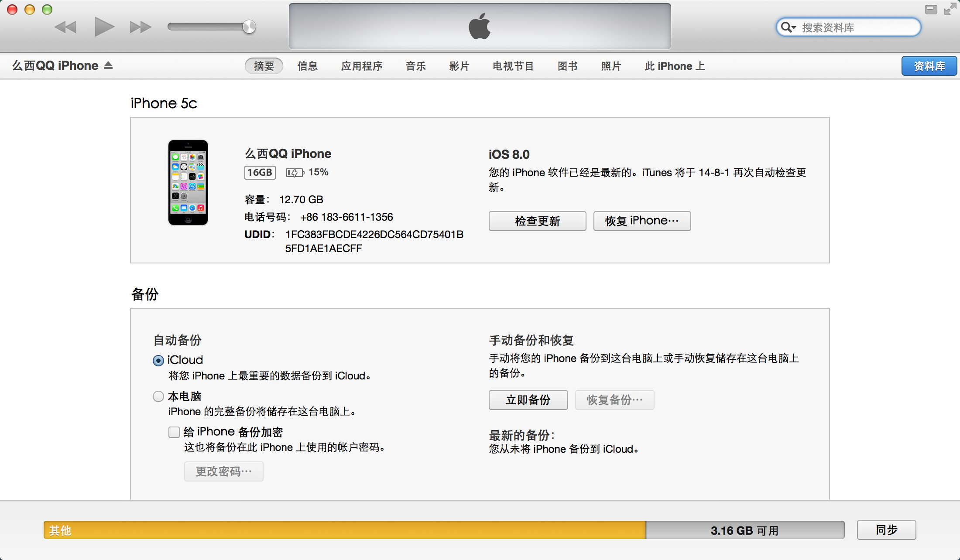Click the 更改密码… button
960x560 pixels.
click(223, 471)
